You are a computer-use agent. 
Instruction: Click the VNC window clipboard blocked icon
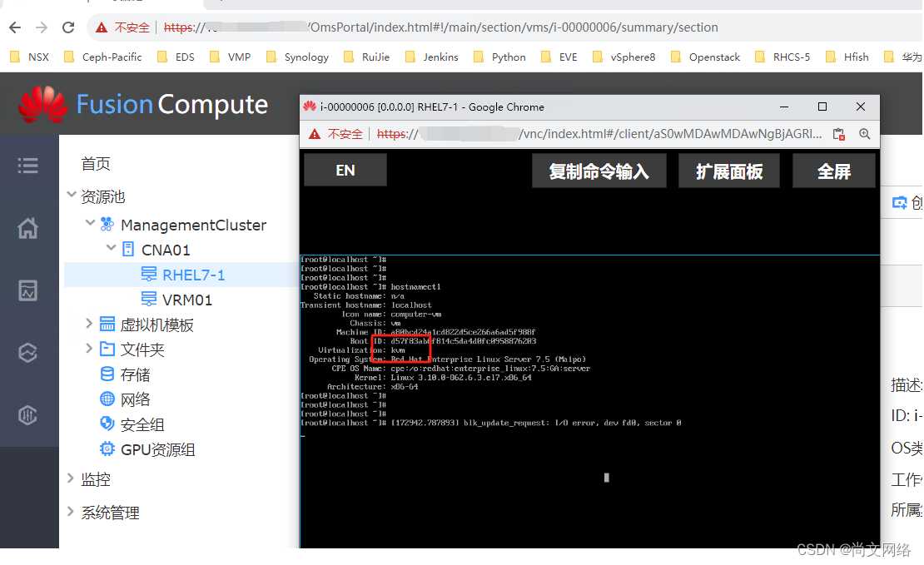[839, 134]
